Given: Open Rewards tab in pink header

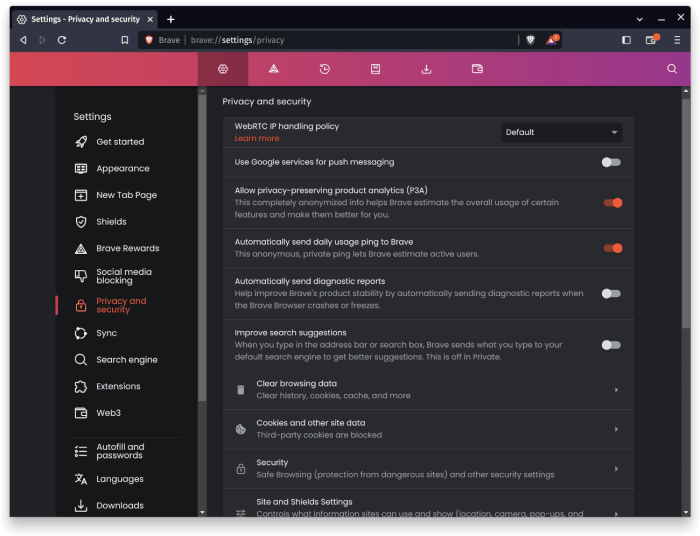Looking at the screenshot, I should 274,69.
